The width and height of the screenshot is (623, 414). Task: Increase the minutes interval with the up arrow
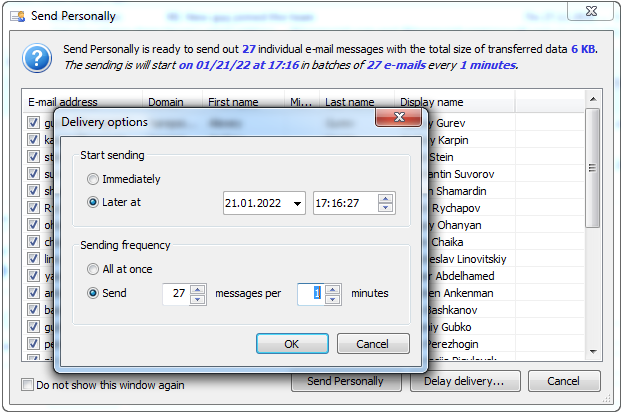[333, 289]
